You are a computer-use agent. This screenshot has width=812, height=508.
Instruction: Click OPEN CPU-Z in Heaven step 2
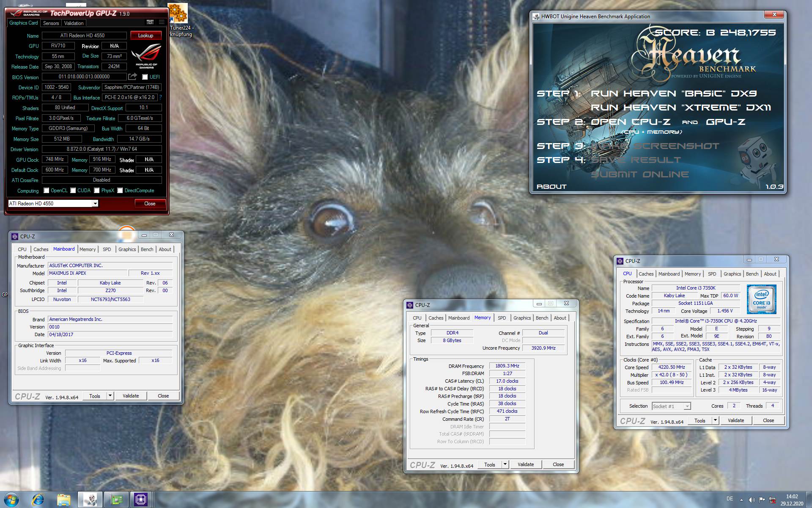631,122
